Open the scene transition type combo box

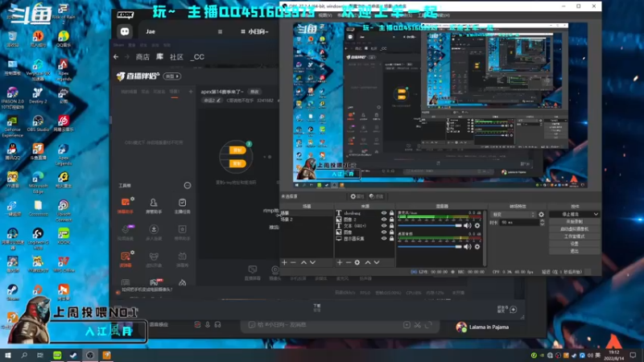pos(514,214)
